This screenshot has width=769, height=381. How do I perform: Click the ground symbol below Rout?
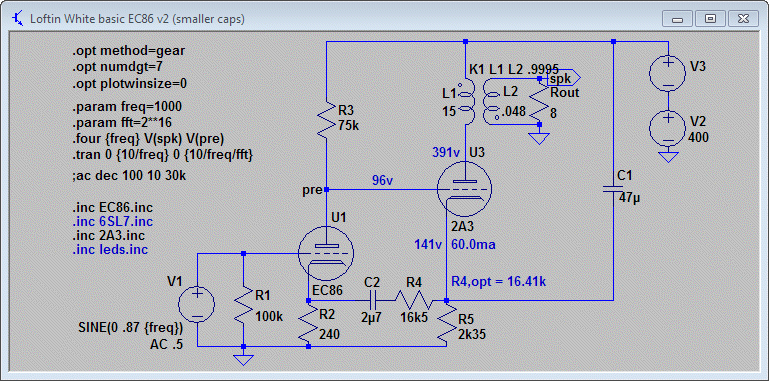[x=539, y=138]
